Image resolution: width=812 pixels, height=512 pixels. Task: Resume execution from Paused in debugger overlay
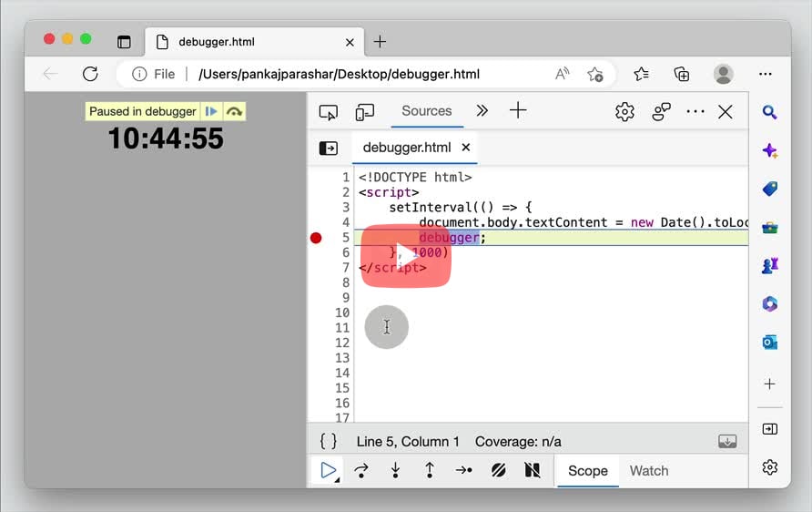tap(211, 111)
